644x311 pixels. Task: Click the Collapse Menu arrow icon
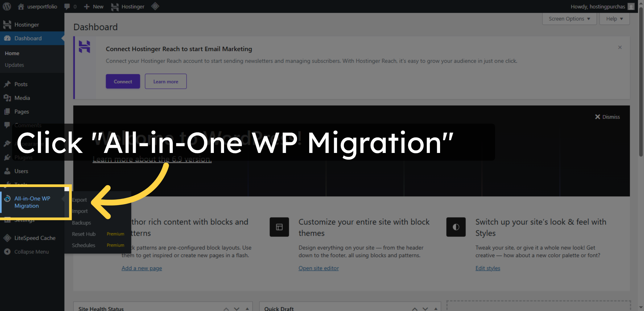7,251
